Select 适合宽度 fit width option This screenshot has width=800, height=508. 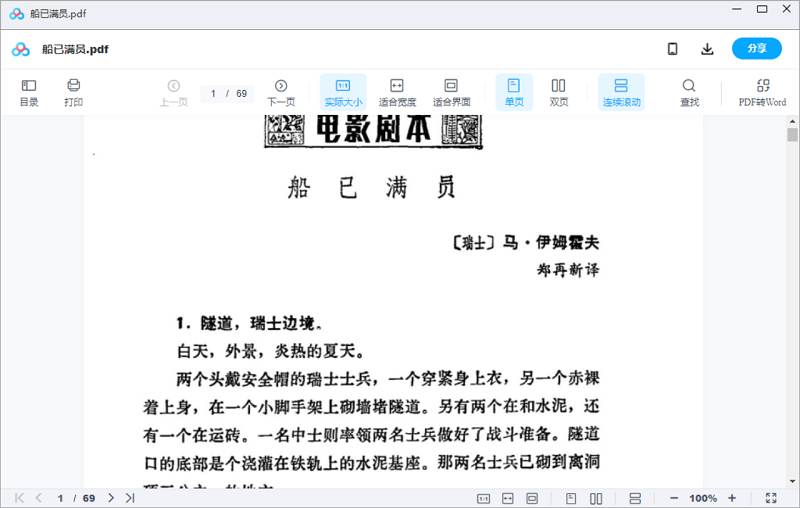point(397,93)
